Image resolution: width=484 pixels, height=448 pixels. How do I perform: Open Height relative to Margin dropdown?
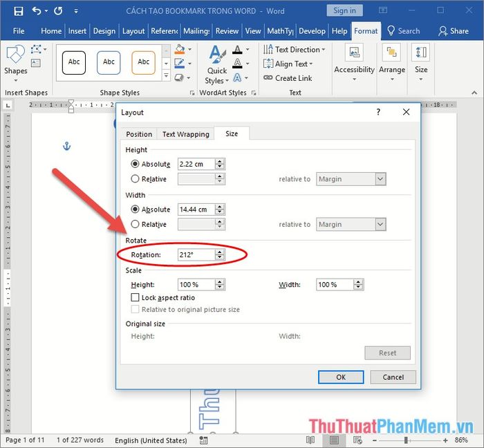click(380, 179)
